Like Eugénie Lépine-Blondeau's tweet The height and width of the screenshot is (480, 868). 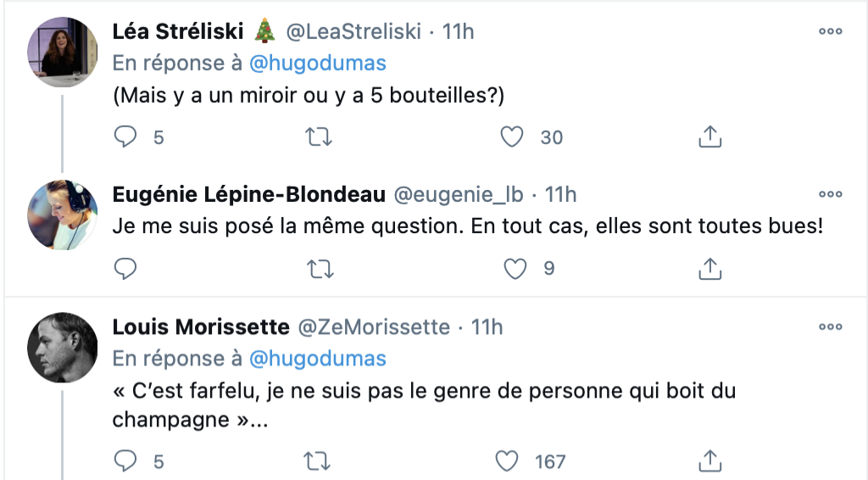click(515, 269)
